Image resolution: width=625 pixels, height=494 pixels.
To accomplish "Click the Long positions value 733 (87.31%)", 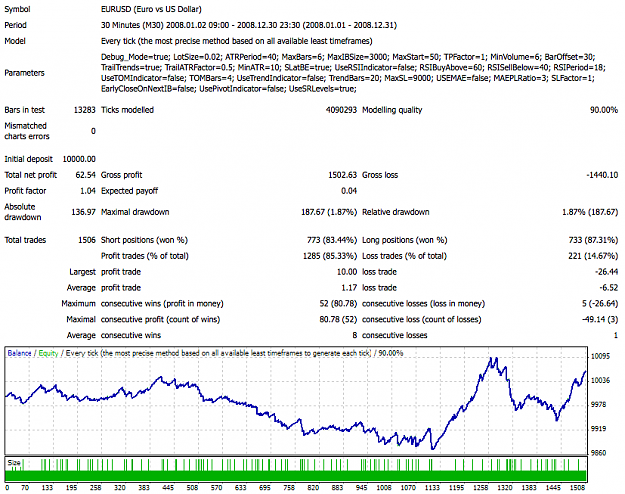I will tap(593, 240).
